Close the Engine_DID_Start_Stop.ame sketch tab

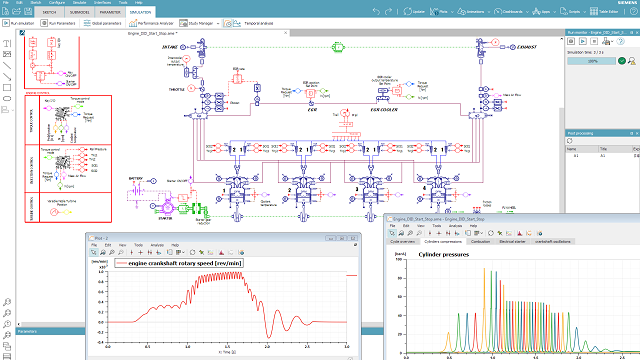pos(285,33)
